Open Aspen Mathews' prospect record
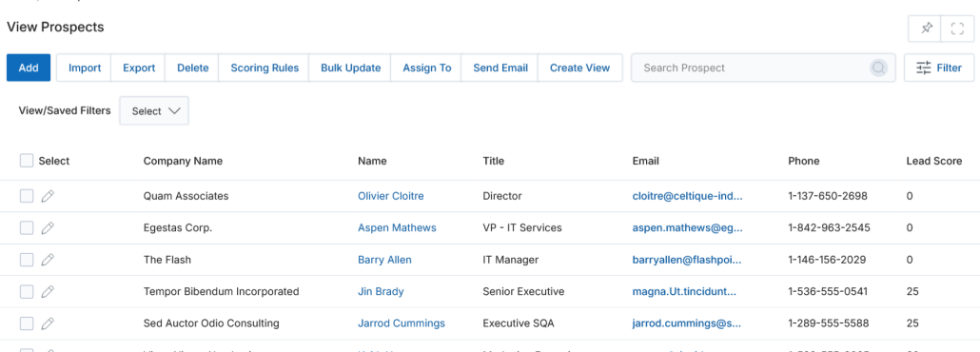 [397, 227]
